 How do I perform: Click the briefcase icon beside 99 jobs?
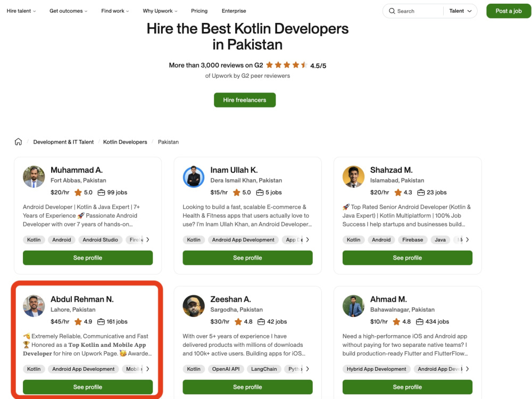coord(101,193)
